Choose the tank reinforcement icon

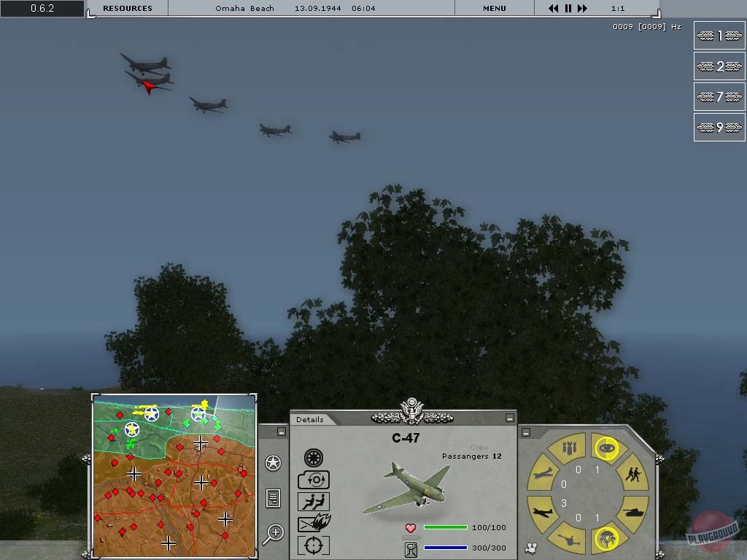point(632,510)
